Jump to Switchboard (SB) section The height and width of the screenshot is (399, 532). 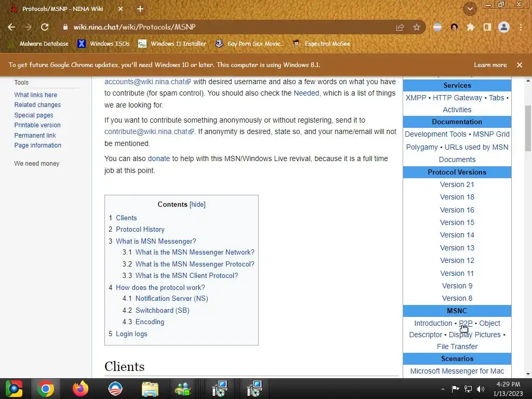163,310
